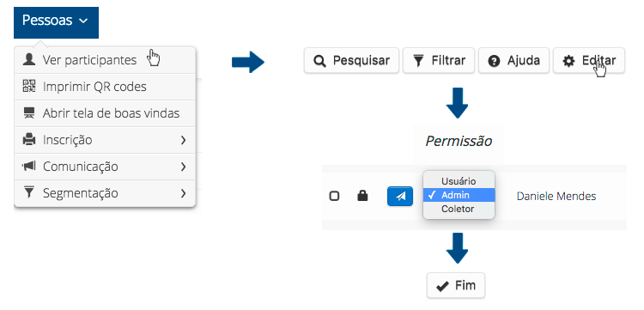Click the padlock icon beside Daniele Mendes
644x310 pixels.
point(362,197)
